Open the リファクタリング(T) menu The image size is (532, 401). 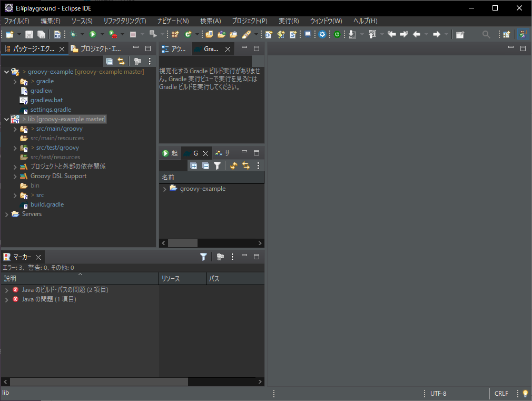click(125, 21)
